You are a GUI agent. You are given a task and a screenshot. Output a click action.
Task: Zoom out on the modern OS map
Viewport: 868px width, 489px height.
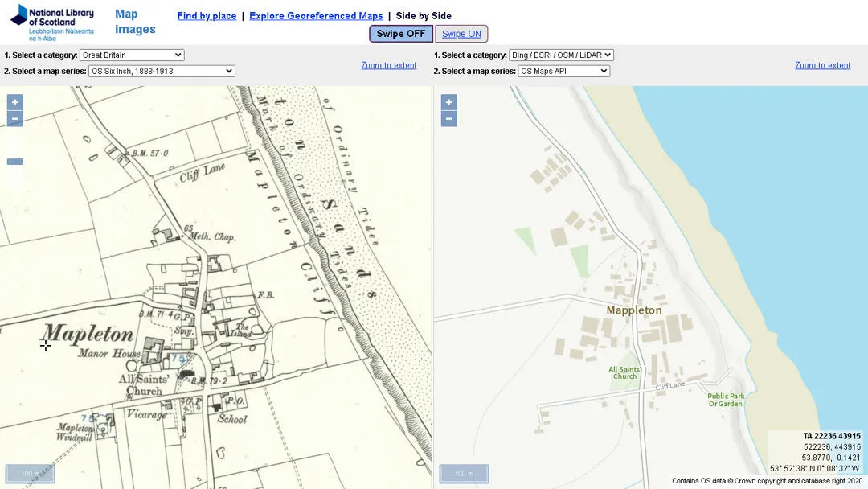click(x=448, y=118)
